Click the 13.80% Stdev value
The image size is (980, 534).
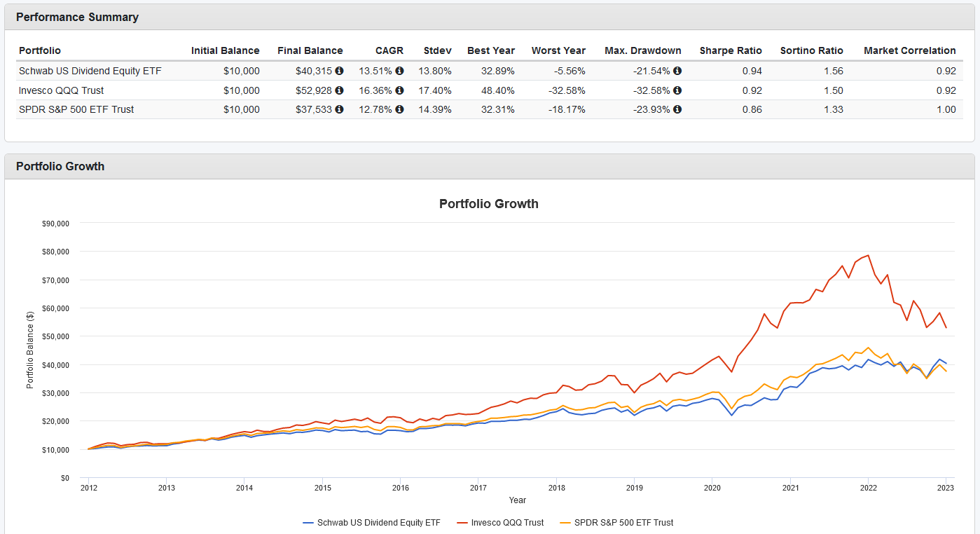click(435, 71)
